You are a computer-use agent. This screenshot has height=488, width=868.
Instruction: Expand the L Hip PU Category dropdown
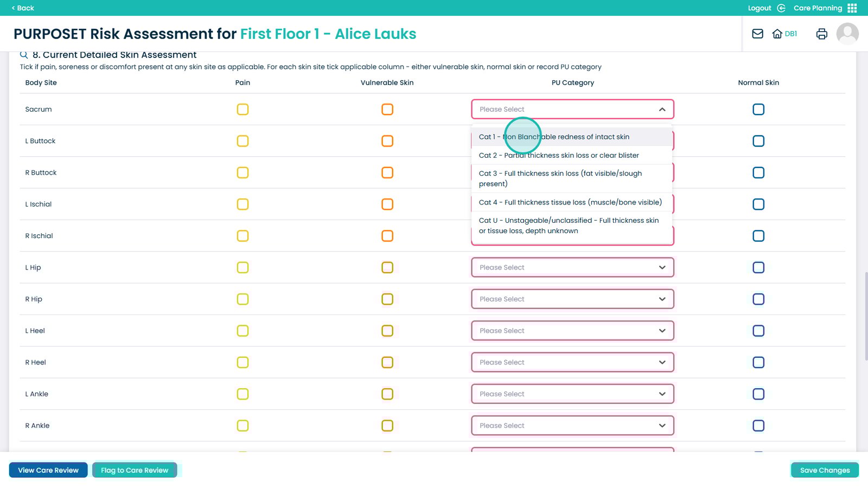click(662, 268)
